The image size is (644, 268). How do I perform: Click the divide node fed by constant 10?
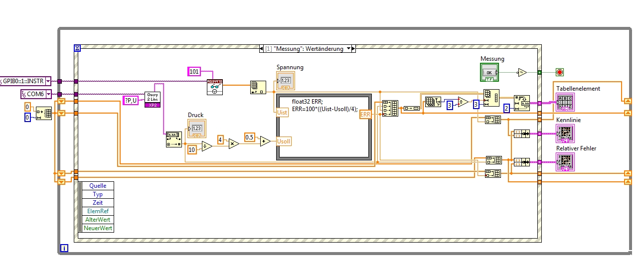tap(206, 146)
